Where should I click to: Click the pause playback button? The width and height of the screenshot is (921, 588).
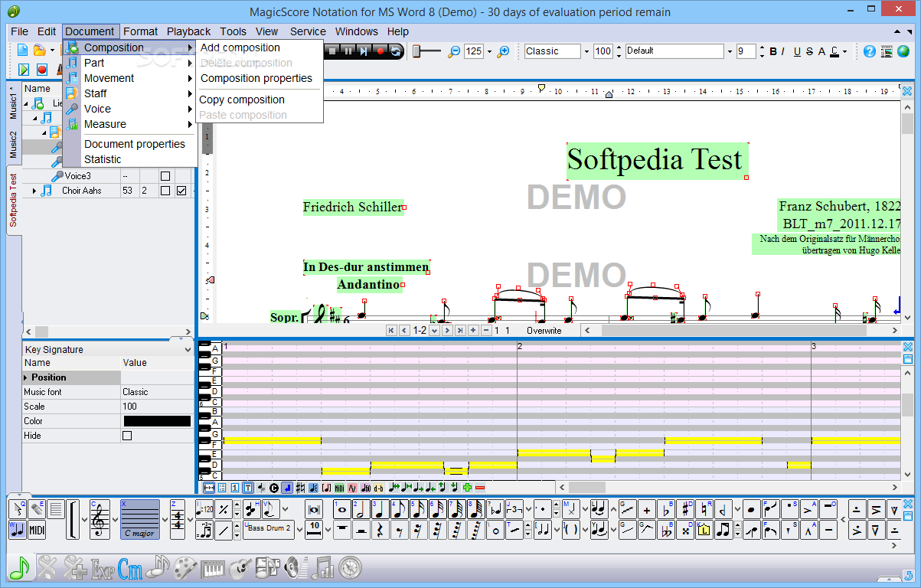coord(348,51)
